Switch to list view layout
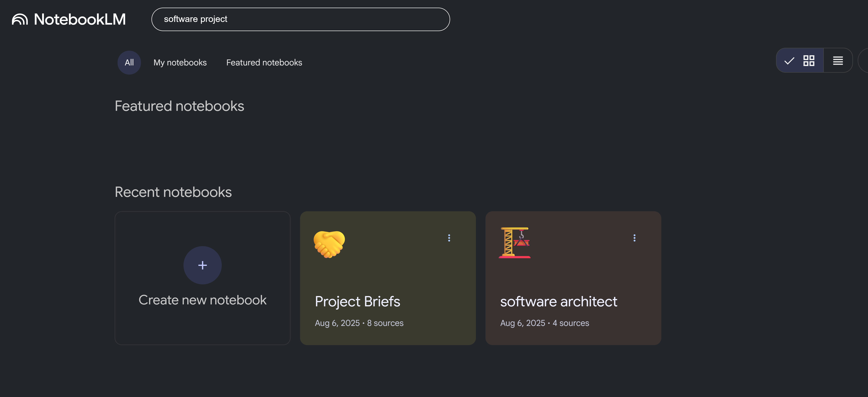868x397 pixels. click(x=838, y=61)
